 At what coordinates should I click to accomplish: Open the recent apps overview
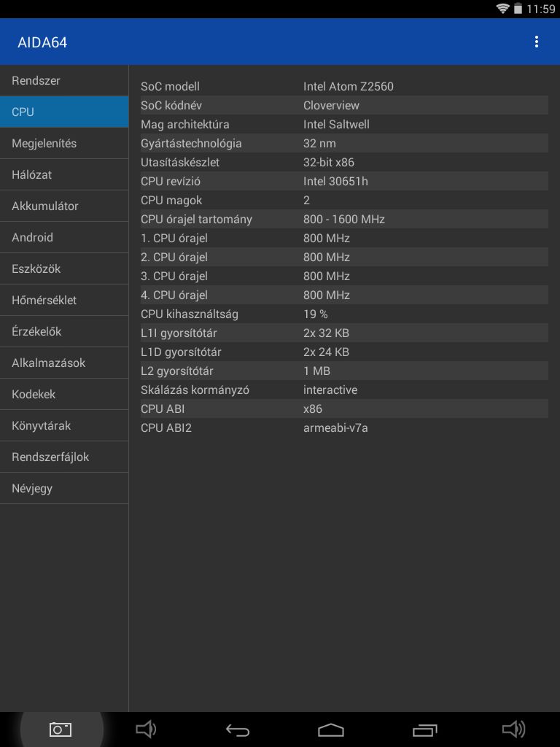[425, 729]
